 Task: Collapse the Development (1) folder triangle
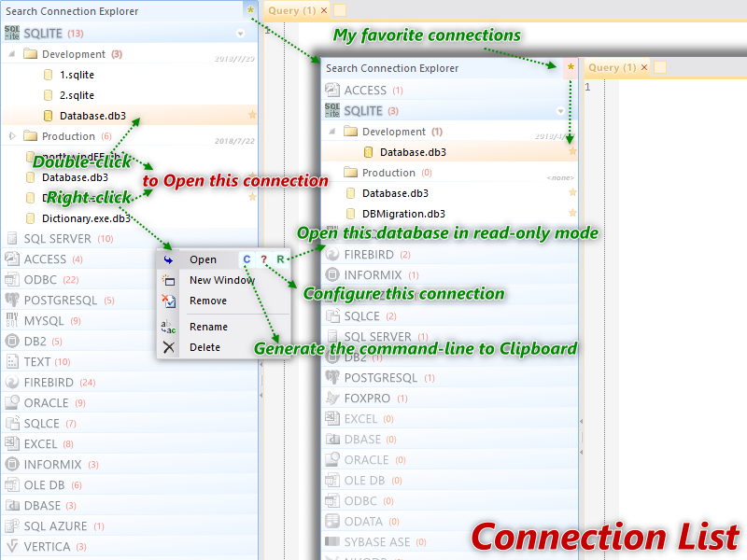pos(332,131)
